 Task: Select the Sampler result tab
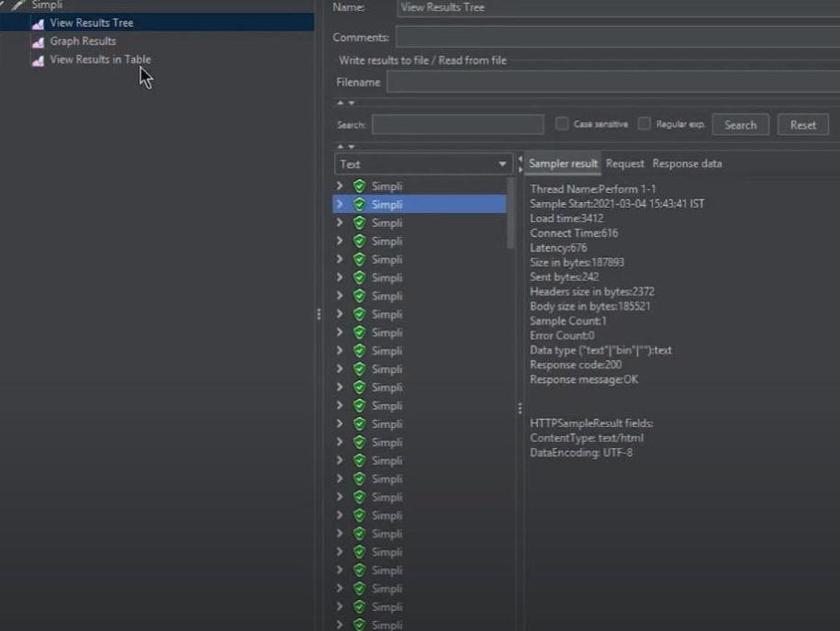[563, 163]
